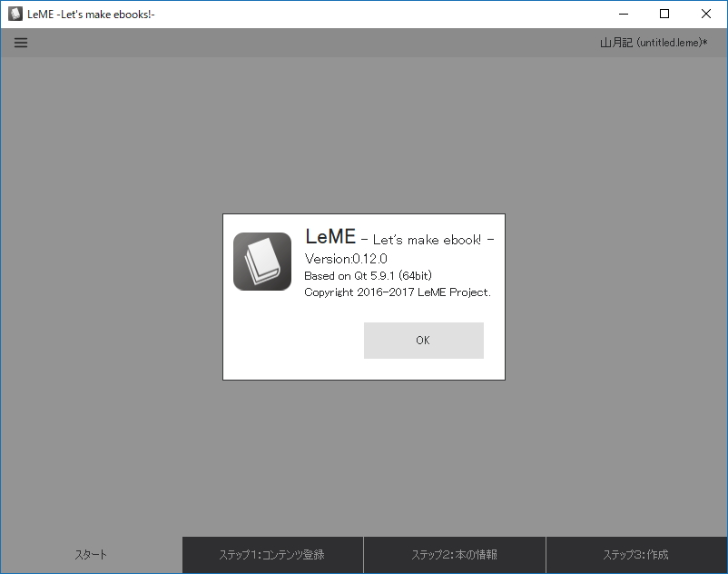Click the 'Based on Qt 5.9.1 (64bit)' line
The height and width of the screenshot is (574, 728).
369,276
